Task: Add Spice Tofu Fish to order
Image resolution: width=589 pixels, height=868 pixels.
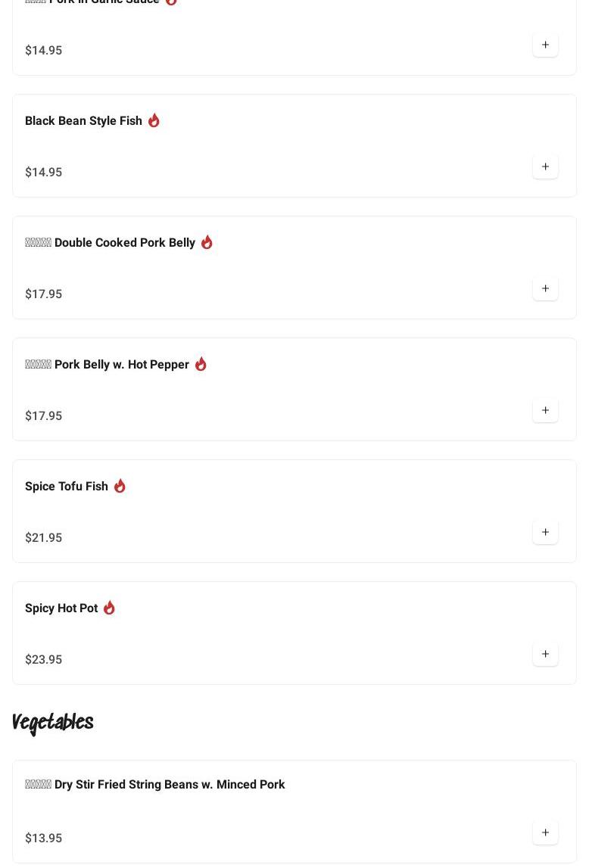Action: pyautogui.click(x=545, y=532)
